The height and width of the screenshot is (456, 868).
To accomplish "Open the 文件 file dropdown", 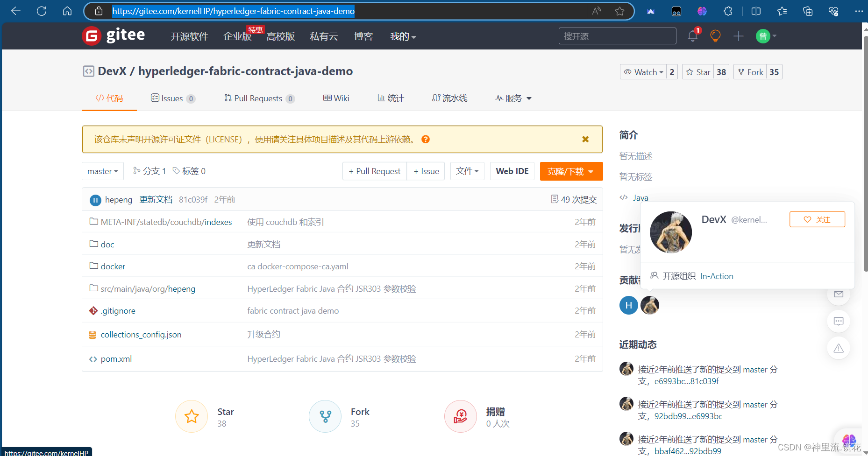I will [467, 171].
